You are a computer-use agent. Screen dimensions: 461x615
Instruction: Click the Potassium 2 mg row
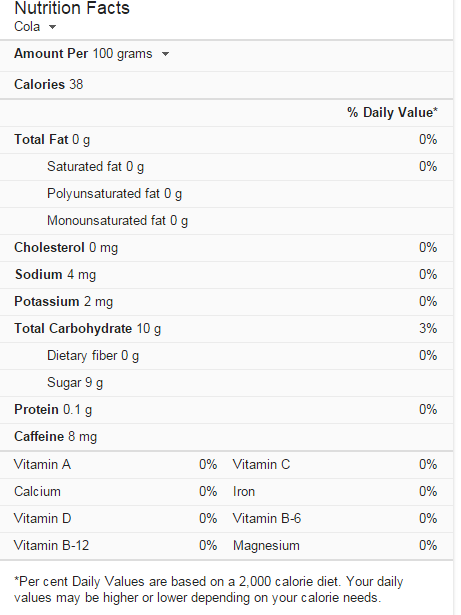[x=226, y=302]
